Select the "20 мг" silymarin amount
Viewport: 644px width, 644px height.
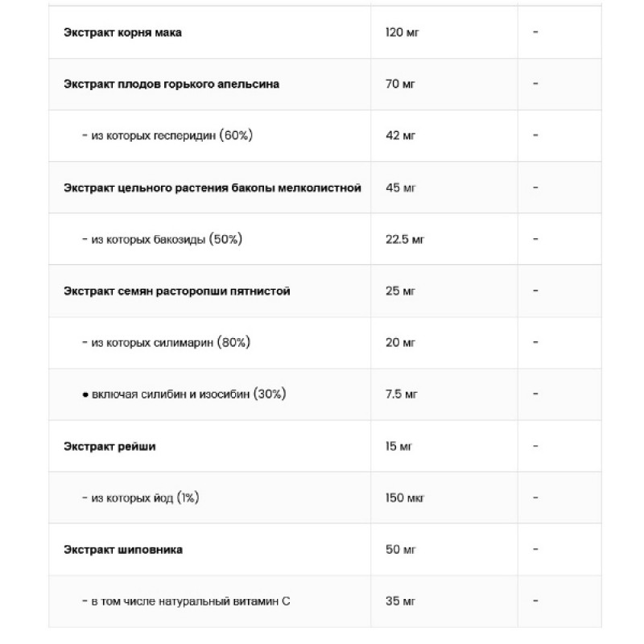(401, 343)
